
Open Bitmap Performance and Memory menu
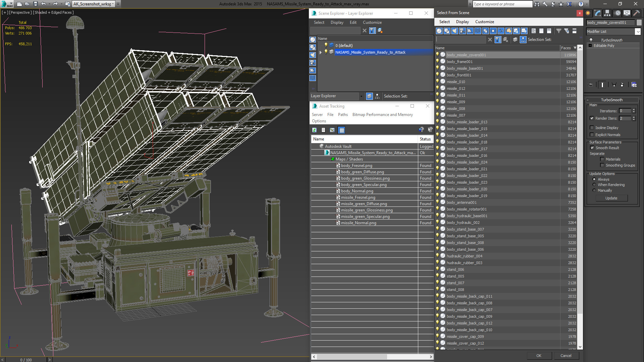tap(382, 115)
